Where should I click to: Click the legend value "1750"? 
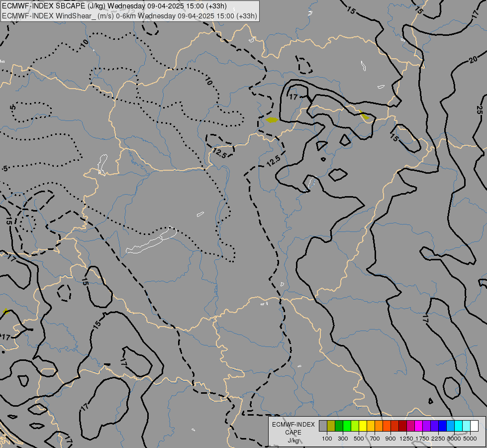click(x=422, y=439)
